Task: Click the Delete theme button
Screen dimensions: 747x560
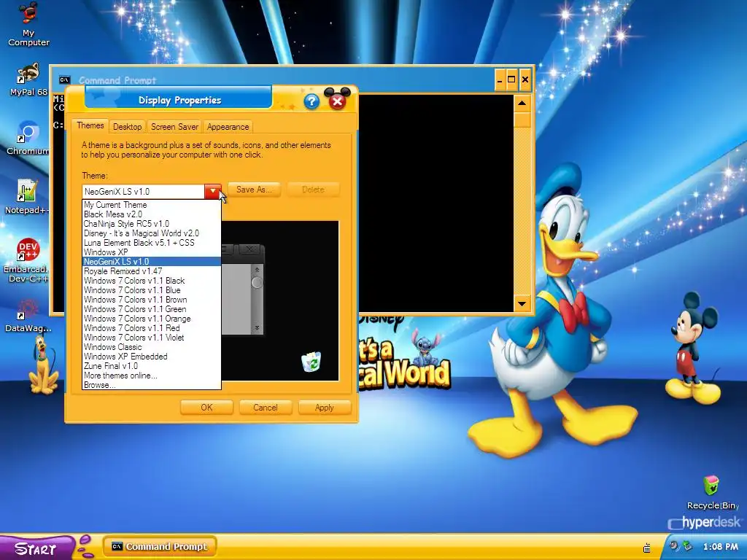Action: [313, 190]
